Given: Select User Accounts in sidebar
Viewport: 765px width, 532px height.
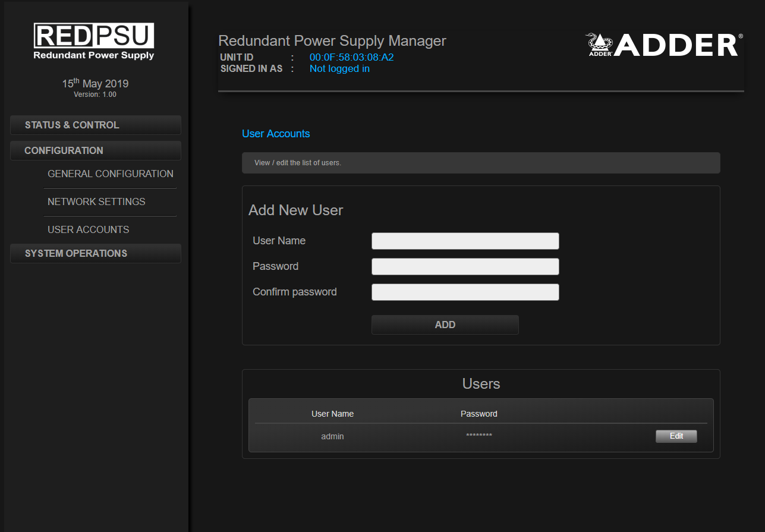Looking at the screenshot, I should 88,229.
